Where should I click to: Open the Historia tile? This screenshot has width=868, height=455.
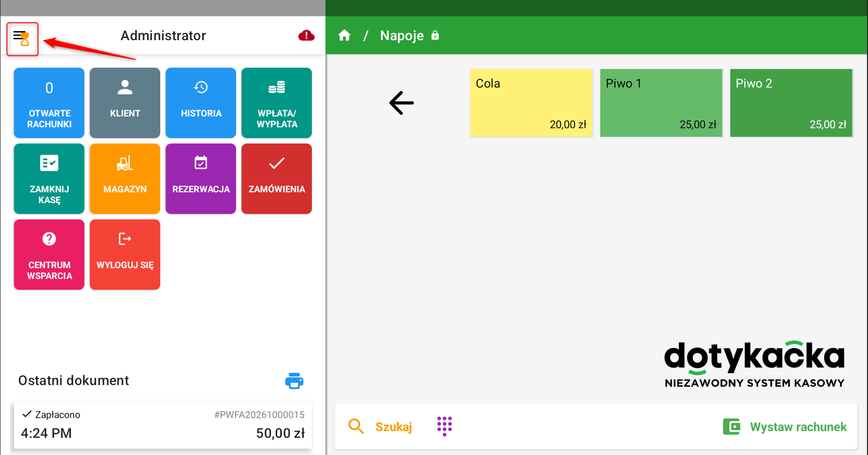pos(201,103)
